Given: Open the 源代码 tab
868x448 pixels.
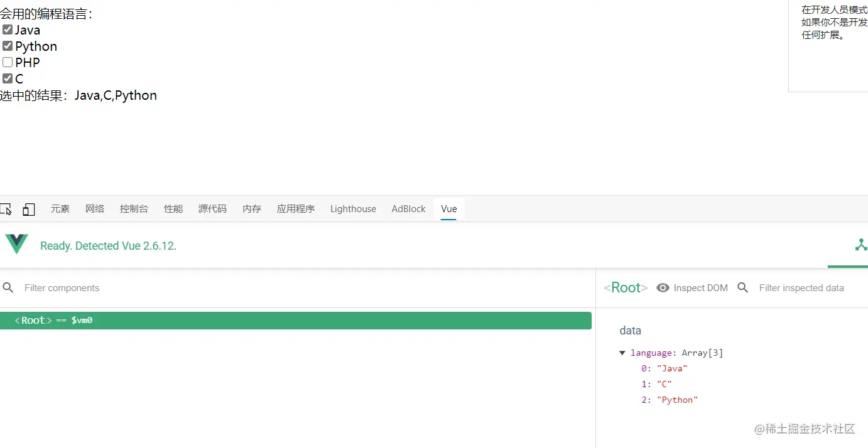Looking at the screenshot, I should click(x=212, y=209).
